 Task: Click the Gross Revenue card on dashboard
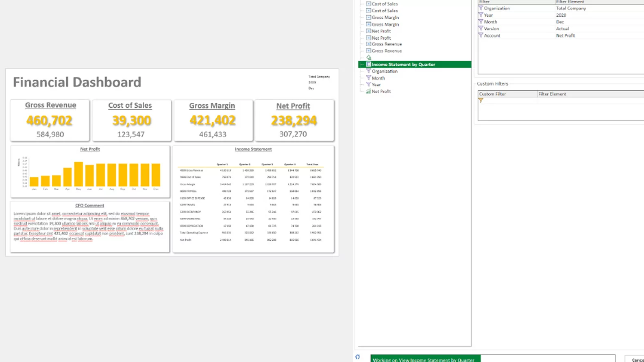pyautogui.click(x=50, y=120)
